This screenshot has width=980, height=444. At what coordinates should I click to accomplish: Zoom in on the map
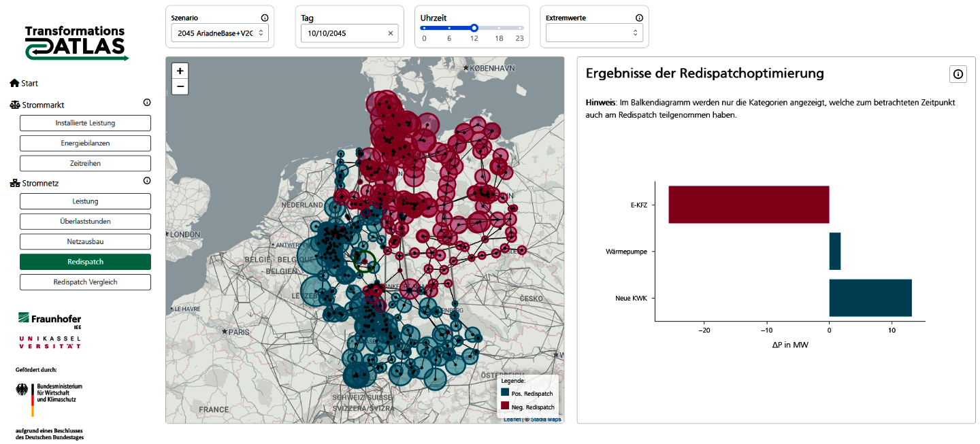coord(180,71)
